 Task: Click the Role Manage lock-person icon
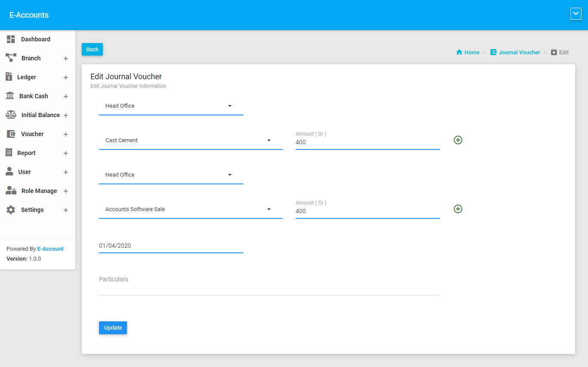click(x=11, y=190)
